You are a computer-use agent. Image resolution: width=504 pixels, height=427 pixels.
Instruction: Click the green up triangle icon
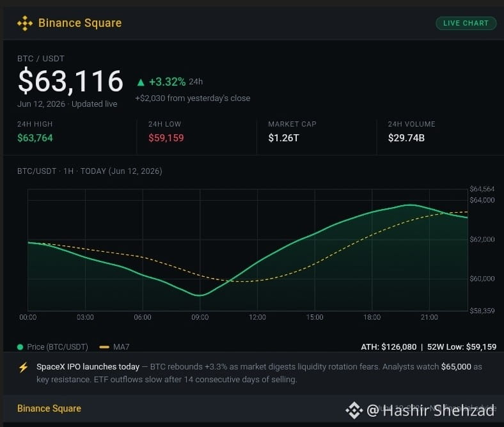tap(141, 82)
